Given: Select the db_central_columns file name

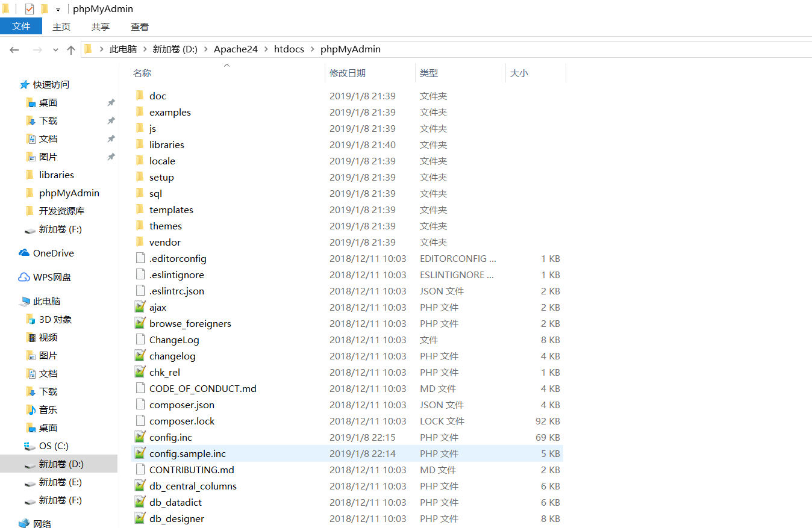Looking at the screenshot, I should [x=193, y=486].
